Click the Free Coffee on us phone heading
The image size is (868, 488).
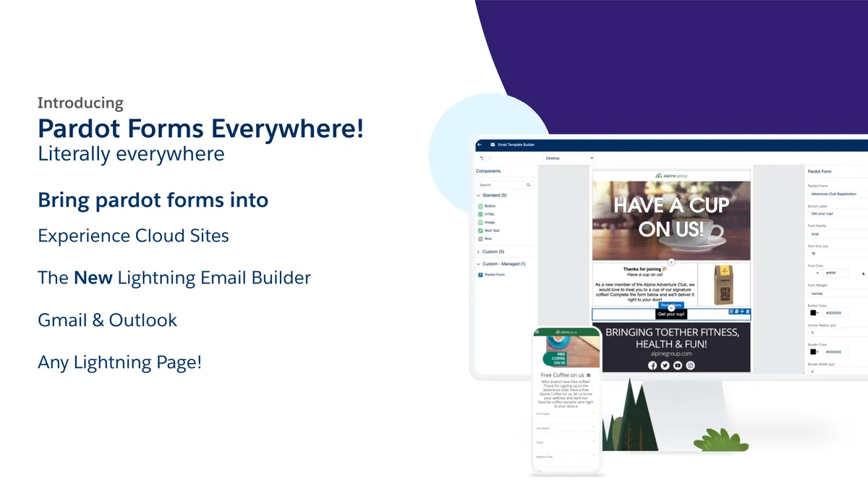coord(565,375)
